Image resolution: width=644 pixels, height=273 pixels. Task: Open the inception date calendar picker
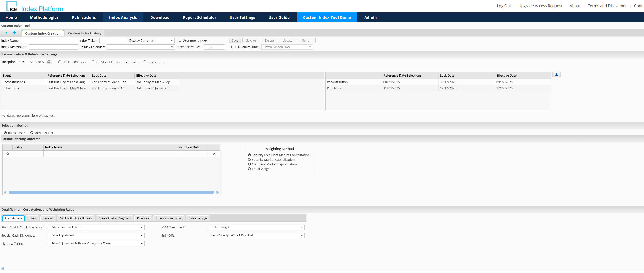49,62
